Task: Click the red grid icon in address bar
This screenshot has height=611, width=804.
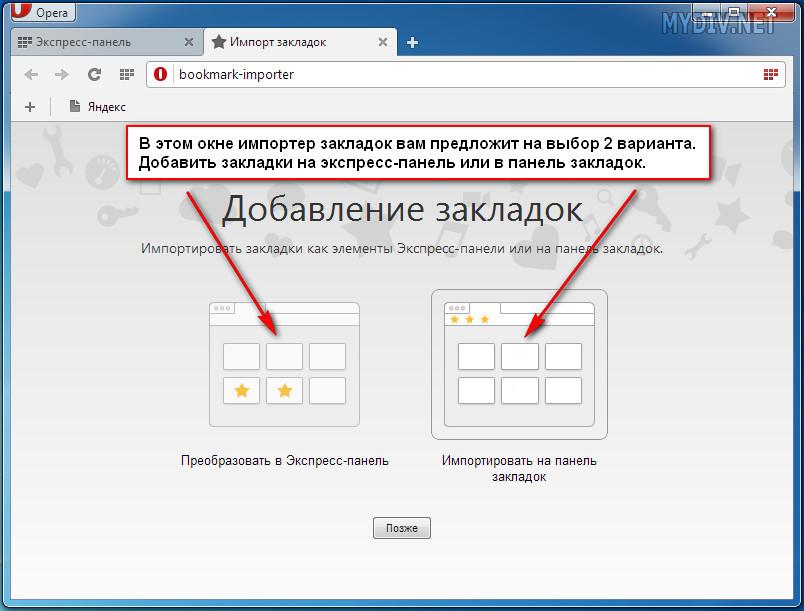Action: click(770, 74)
